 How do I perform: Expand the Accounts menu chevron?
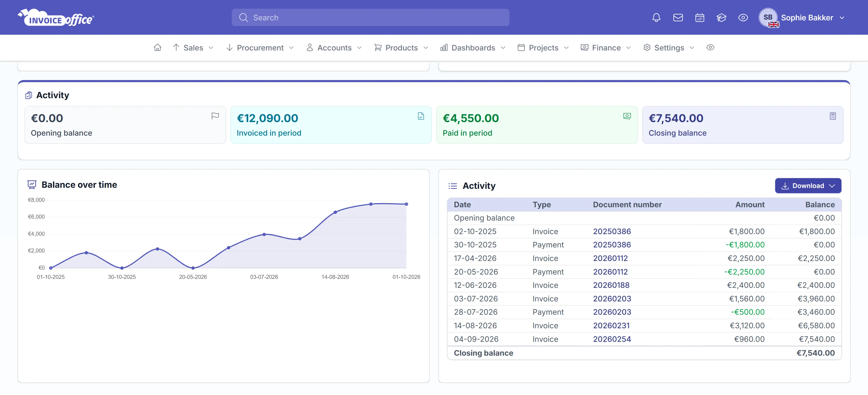(x=359, y=48)
